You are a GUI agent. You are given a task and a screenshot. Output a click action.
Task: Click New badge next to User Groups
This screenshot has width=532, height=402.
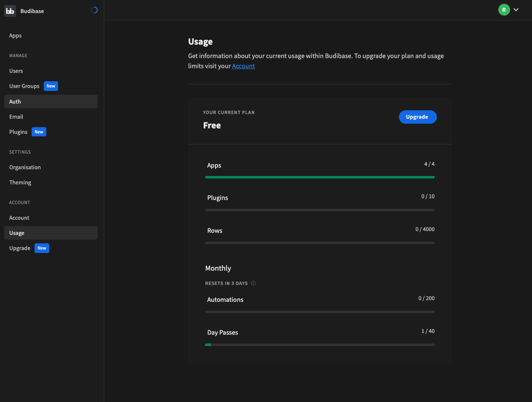tap(51, 86)
